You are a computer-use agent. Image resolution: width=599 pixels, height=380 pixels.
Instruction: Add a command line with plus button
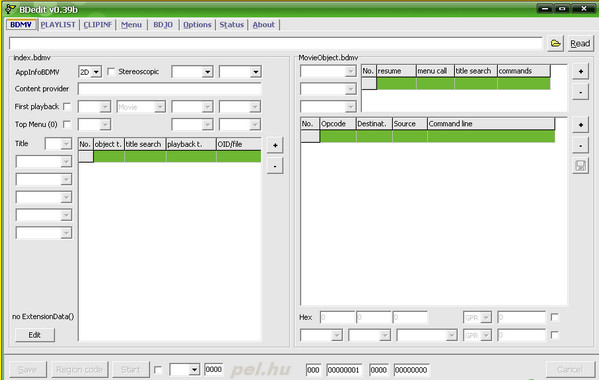tap(580, 125)
